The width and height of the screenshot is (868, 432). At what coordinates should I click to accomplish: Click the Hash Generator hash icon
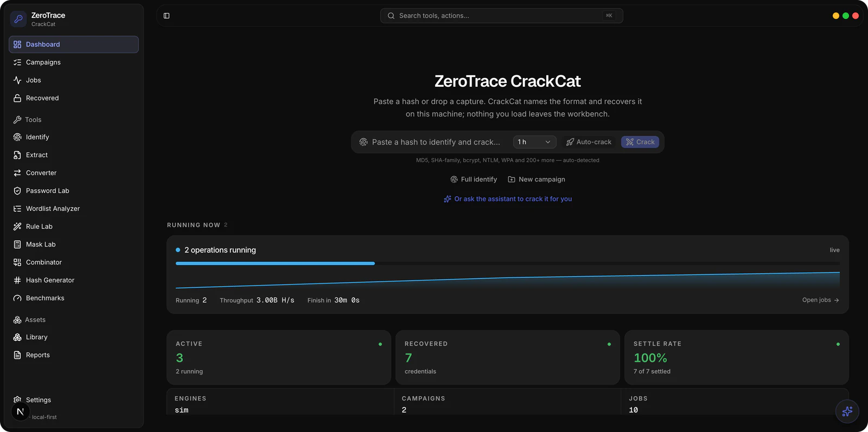(x=17, y=280)
